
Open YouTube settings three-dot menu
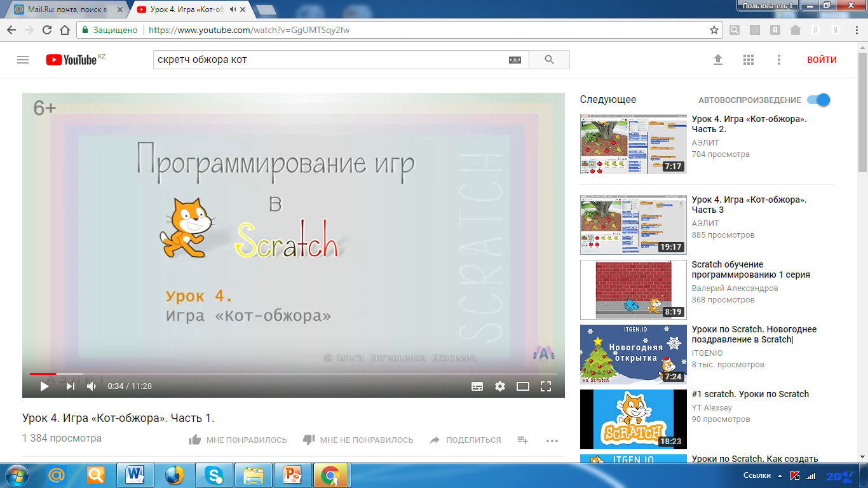click(x=779, y=60)
